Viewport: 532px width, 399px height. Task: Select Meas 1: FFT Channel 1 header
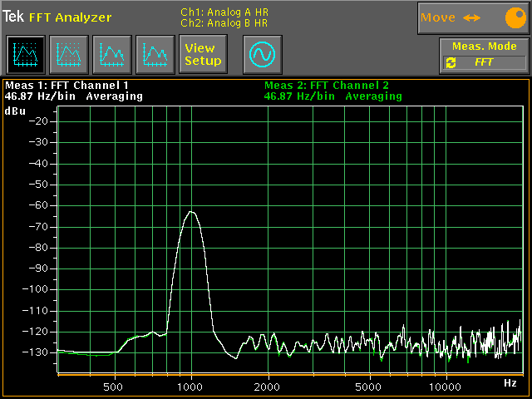[x=67, y=85]
